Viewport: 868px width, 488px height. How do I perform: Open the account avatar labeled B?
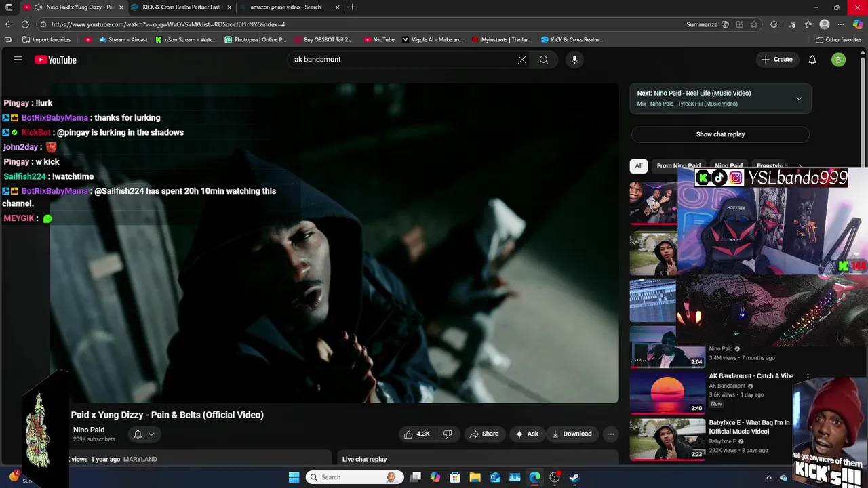839,60
